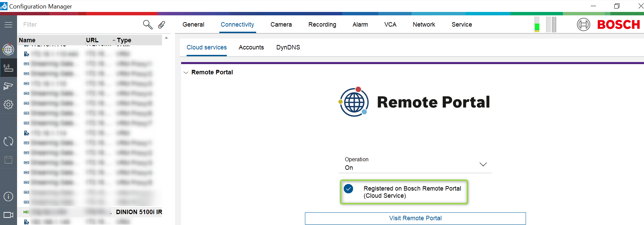
Task: Open the Operation dropdown set to On
Action: [x=415, y=164]
